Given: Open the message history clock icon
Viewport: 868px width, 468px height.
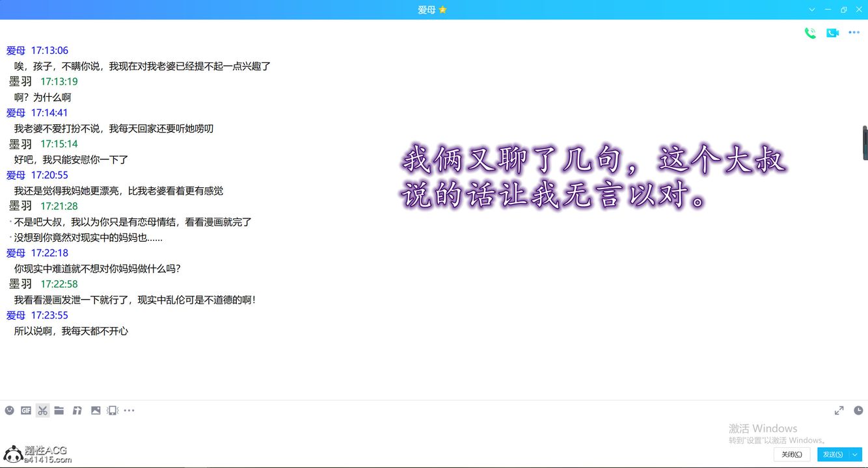Looking at the screenshot, I should pos(858,410).
